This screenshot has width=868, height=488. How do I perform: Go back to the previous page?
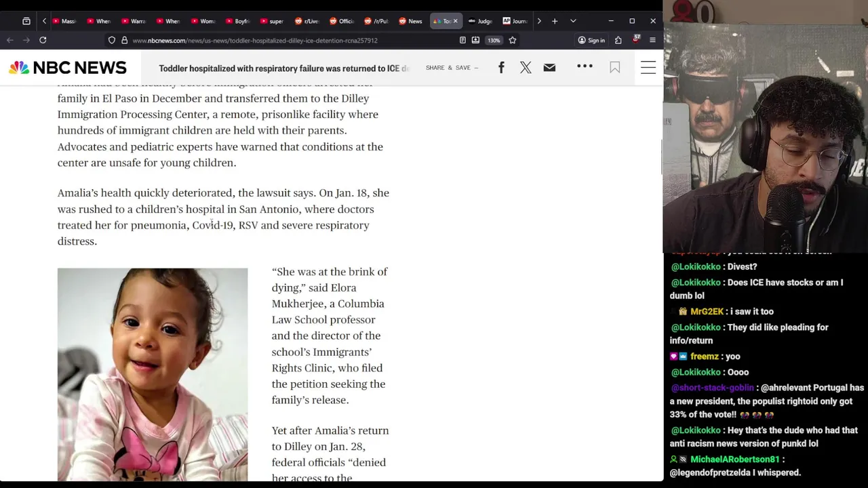[10, 40]
